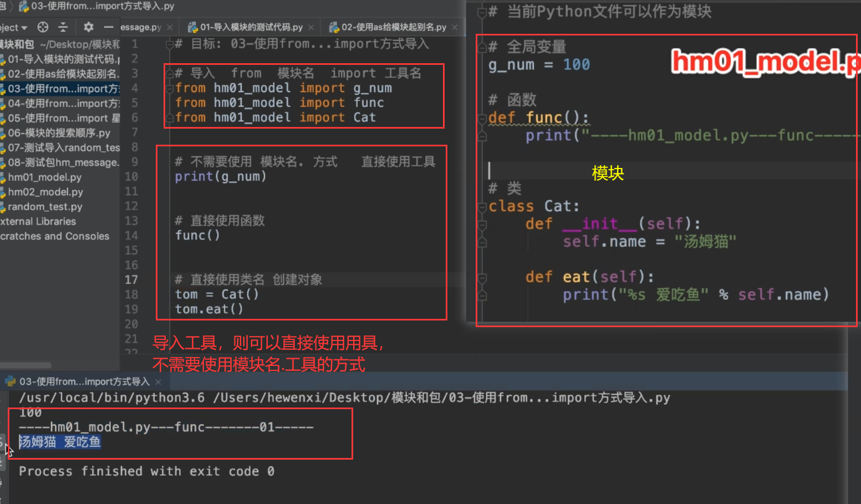Open the Project view dropdown
Screen dimensions: 861x504
tap(13, 27)
